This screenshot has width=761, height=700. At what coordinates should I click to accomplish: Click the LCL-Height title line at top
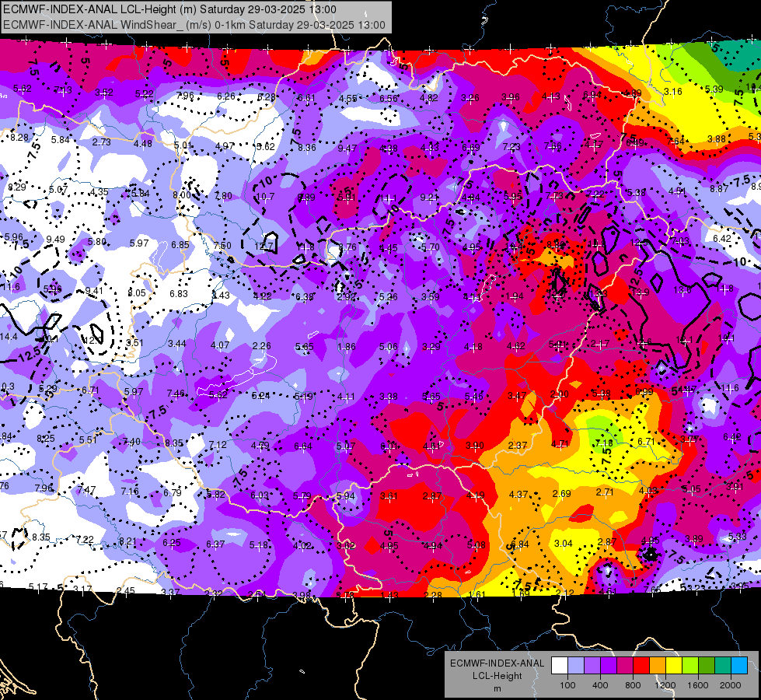point(169,9)
